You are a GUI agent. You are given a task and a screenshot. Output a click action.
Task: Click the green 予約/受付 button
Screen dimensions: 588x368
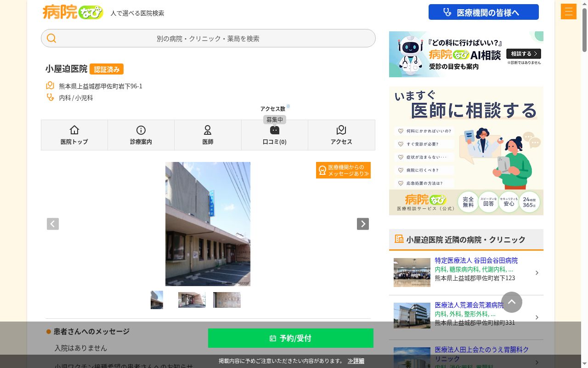tap(291, 338)
